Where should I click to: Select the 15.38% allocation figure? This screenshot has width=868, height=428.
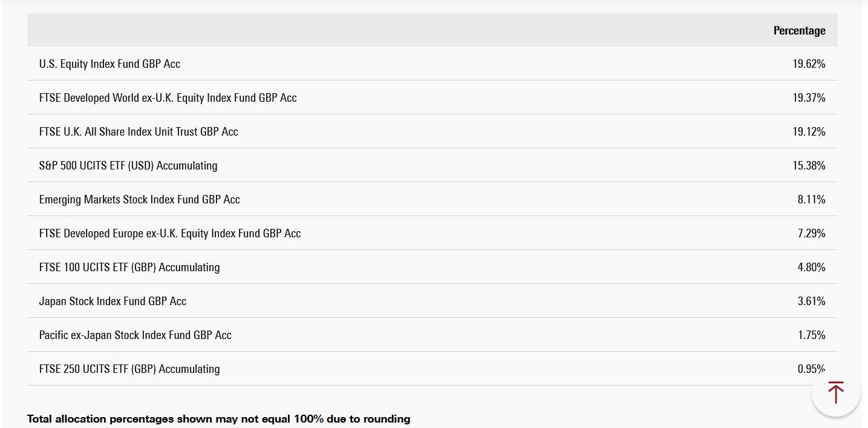[x=809, y=165]
